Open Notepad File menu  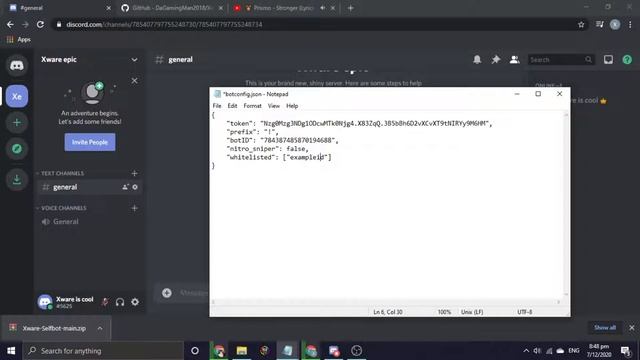click(x=217, y=106)
